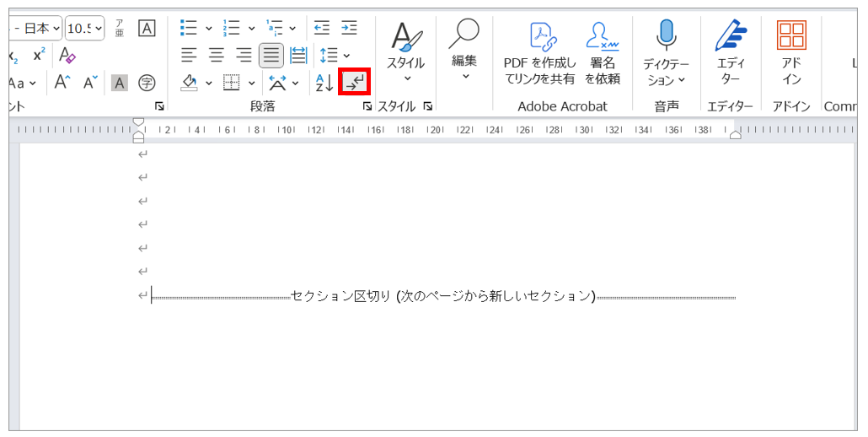868x437 pixels.
Task: Click the clear all formatting icon
Action: 67,55
